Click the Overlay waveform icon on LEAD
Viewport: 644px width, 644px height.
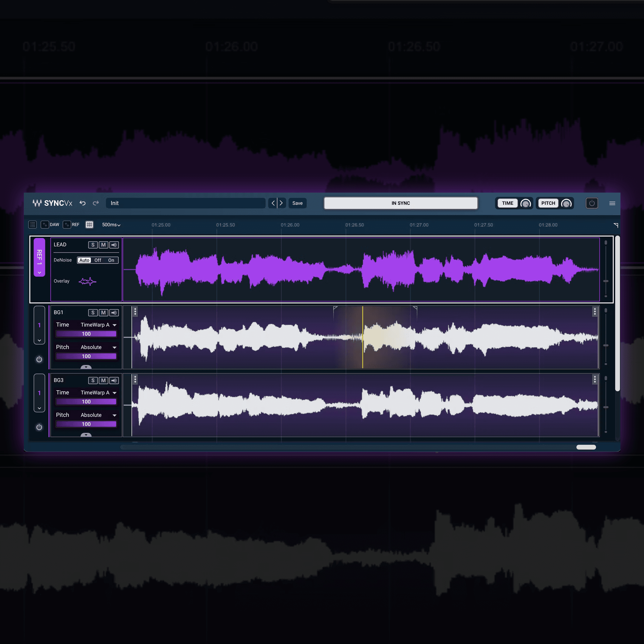pos(87,281)
